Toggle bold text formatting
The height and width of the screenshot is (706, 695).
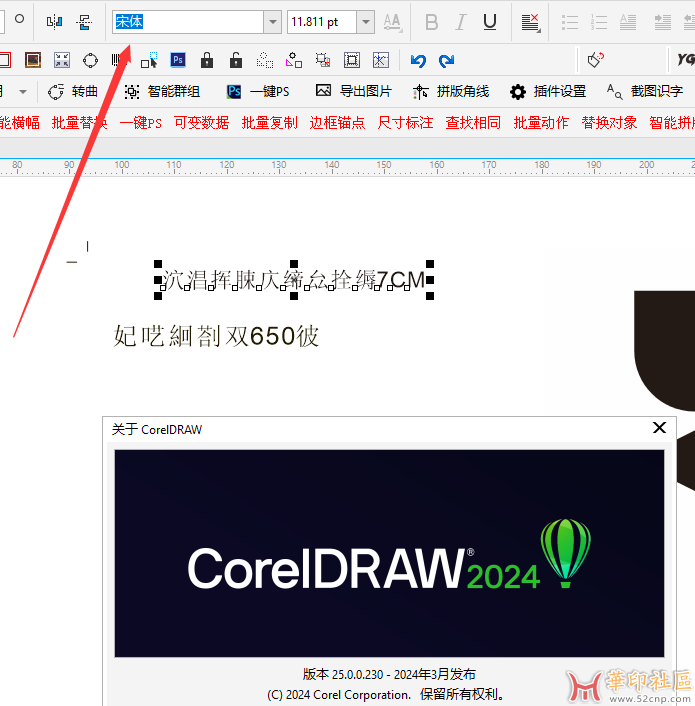click(431, 22)
